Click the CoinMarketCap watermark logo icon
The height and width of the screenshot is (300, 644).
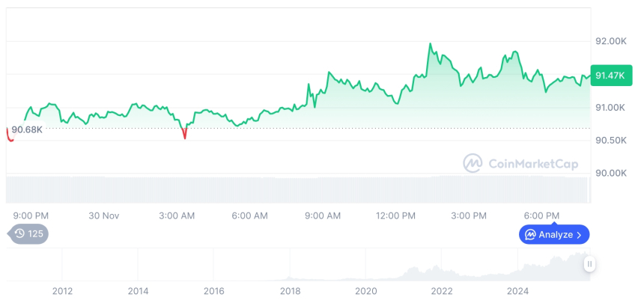point(473,163)
